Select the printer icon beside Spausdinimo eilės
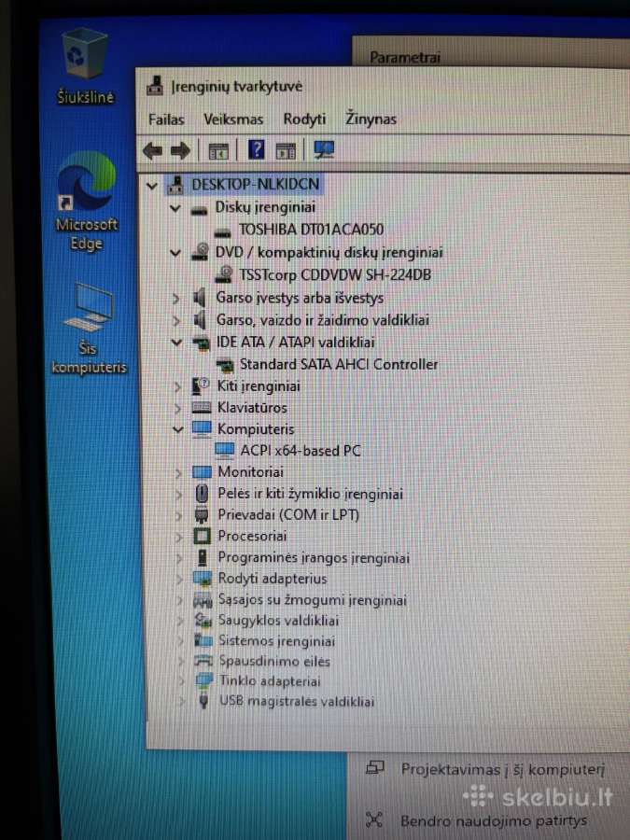This screenshot has width=630, height=840. pyautogui.click(x=203, y=661)
